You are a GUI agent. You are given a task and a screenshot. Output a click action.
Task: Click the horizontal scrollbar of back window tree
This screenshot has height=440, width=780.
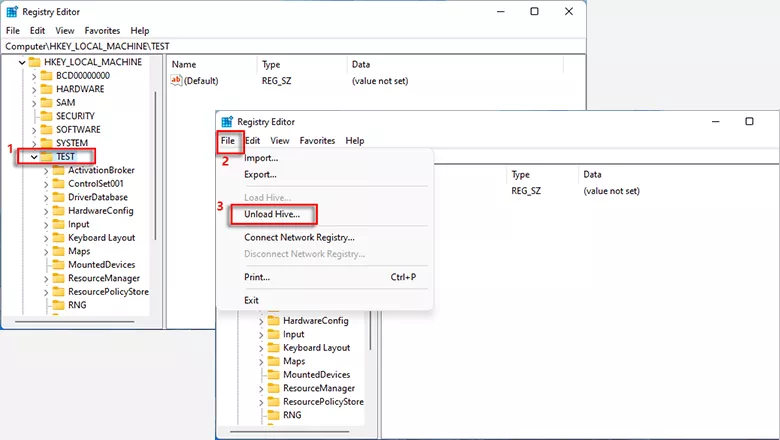[75, 322]
